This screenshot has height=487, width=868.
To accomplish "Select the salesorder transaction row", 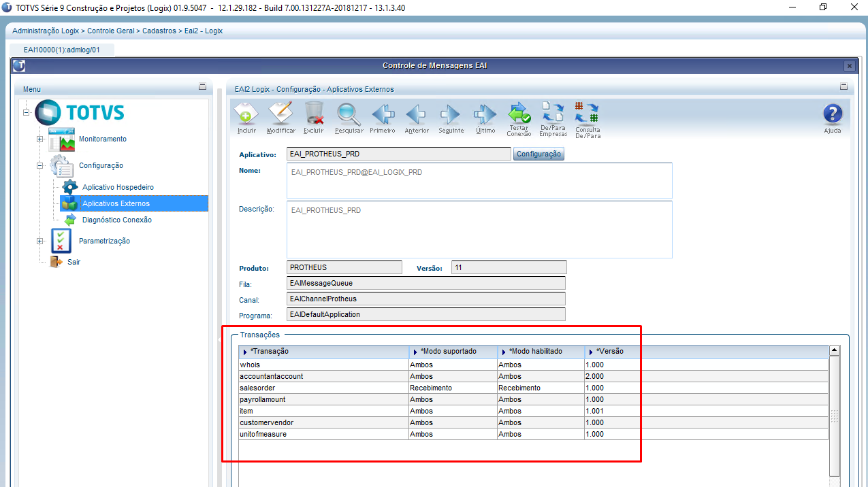I will click(x=533, y=388).
